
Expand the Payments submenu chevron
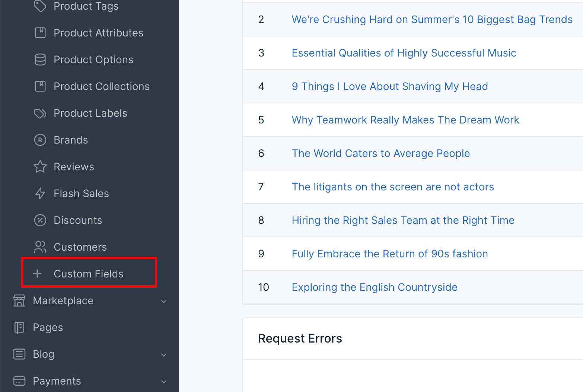(164, 382)
